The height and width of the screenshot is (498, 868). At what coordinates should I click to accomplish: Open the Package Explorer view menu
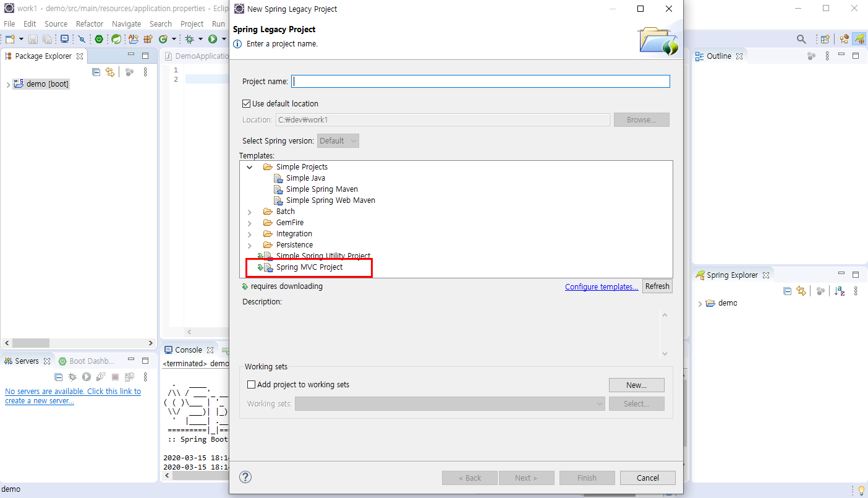pos(145,72)
